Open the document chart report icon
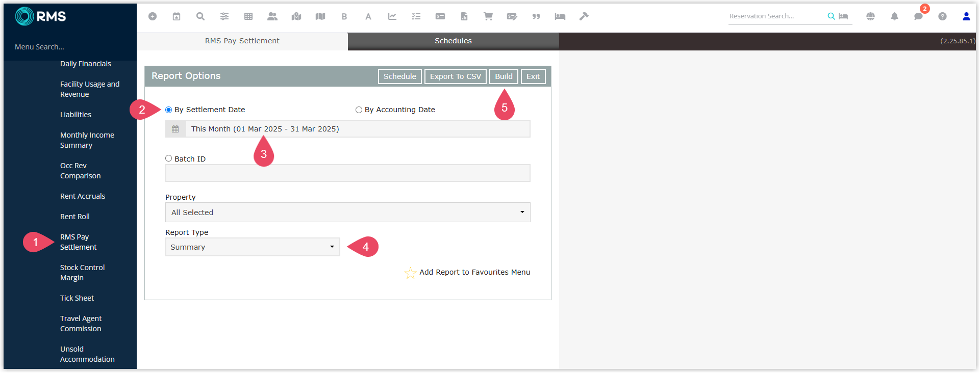 click(x=464, y=16)
